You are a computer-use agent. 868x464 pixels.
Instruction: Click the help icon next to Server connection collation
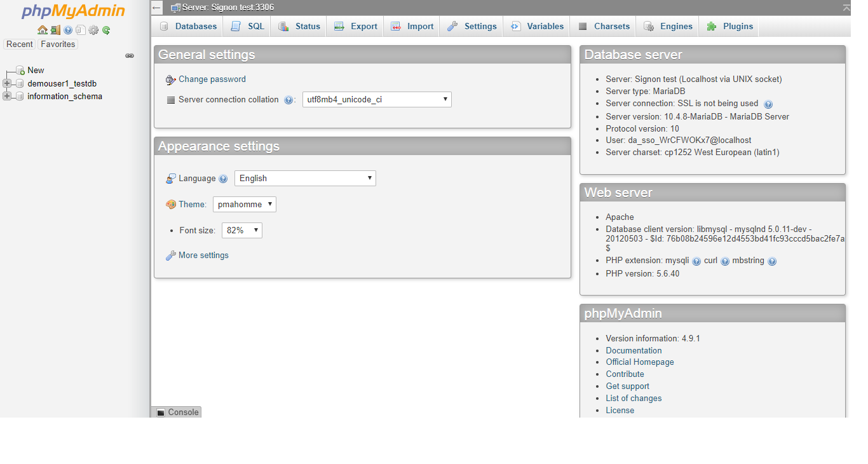(288, 100)
